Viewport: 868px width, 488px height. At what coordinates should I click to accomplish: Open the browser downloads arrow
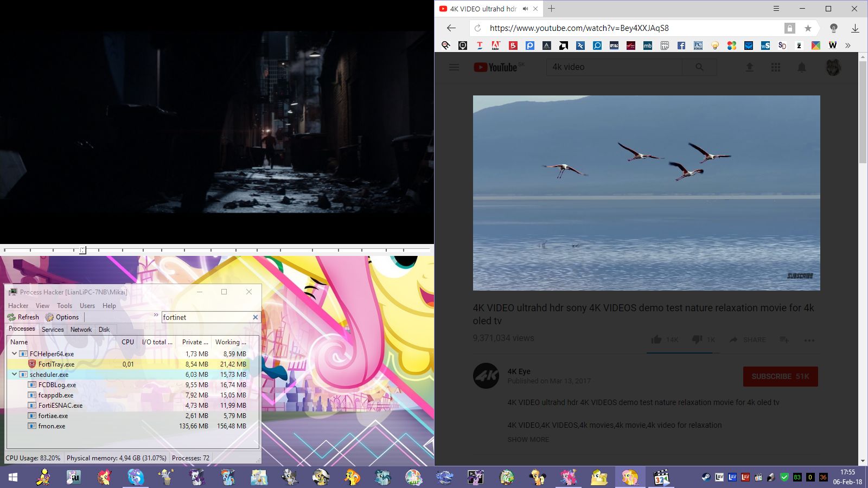pos(855,28)
